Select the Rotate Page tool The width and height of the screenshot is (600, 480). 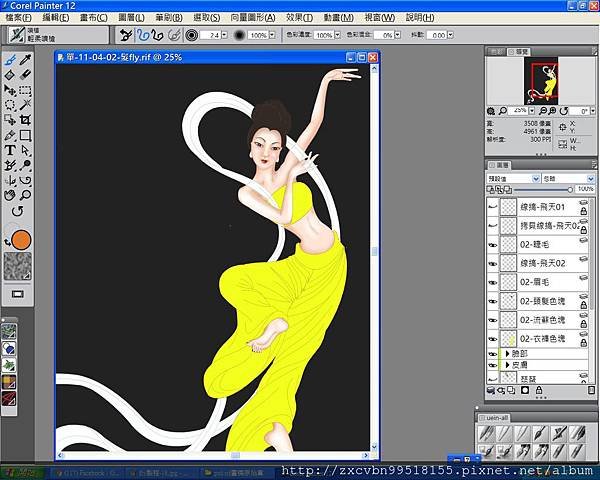pos(18,211)
